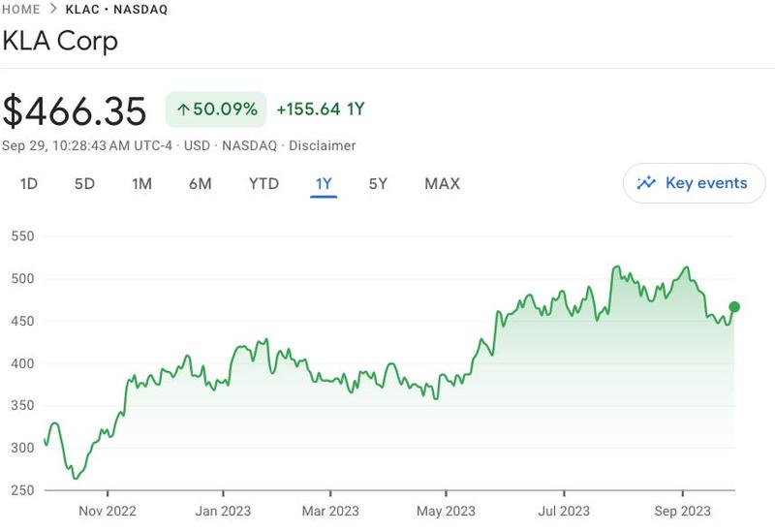Viewport: 775px width, 532px height.
Task: Click the KLA Corp company title
Action: pyautogui.click(x=60, y=41)
